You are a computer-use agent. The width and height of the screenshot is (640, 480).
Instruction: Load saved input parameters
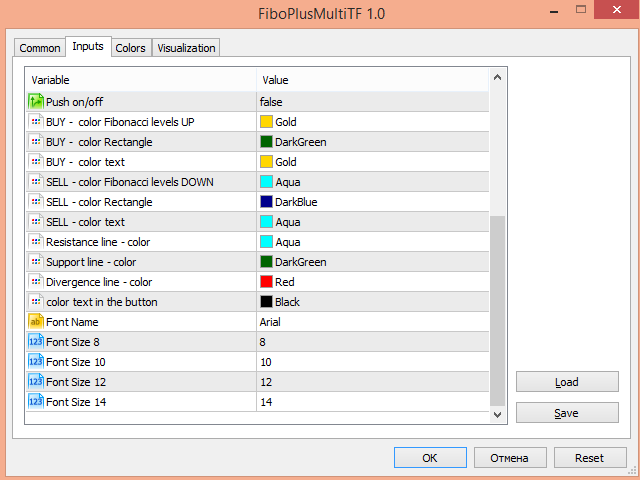[x=567, y=382]
